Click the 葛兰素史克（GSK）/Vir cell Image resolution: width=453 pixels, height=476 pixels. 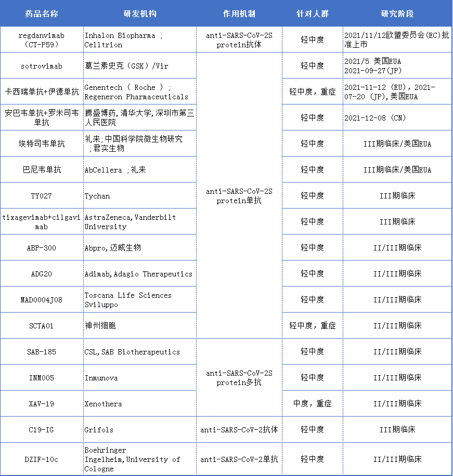pos(140,66)
